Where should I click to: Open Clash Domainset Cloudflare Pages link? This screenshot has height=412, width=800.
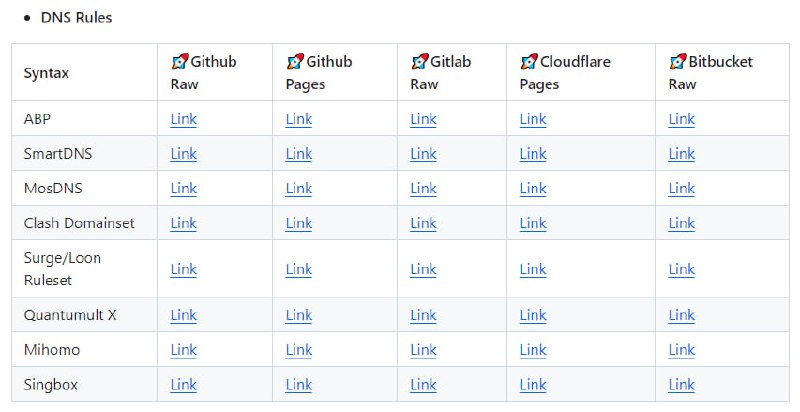point(533,223)
